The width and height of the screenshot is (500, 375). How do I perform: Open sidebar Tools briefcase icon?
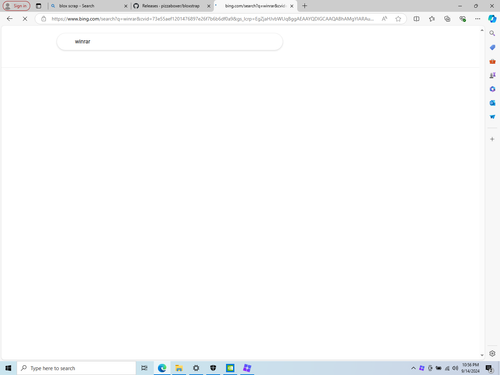[492, 61]
